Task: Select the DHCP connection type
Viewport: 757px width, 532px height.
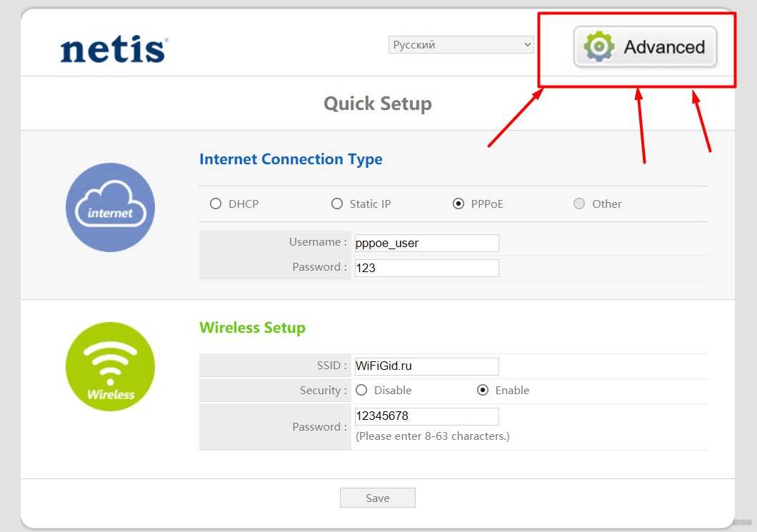Action: point(216,204)
